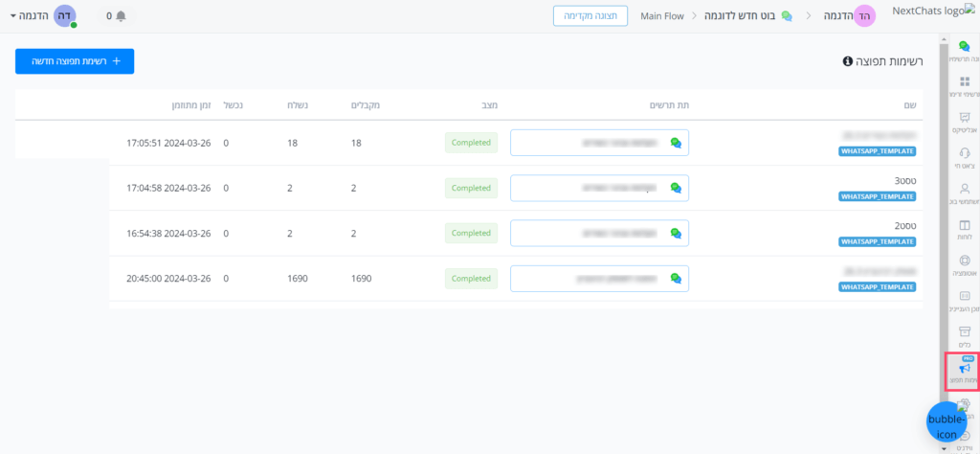Click Completed status in the 17:04:58 row
Image resolution: width=980 pixels, height=454 pixels.
pos(471,188)
